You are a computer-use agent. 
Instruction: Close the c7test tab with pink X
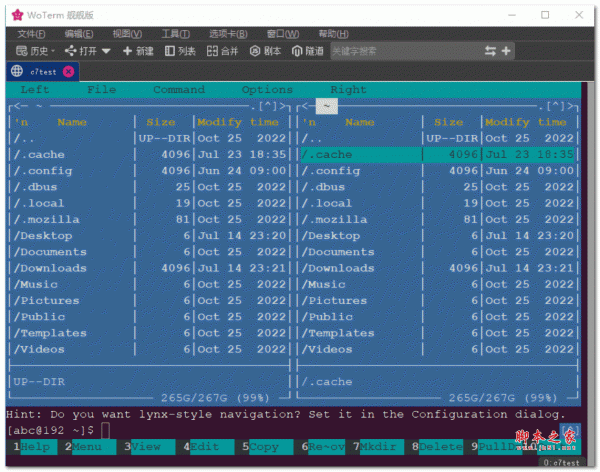click(x=68, y=71)
